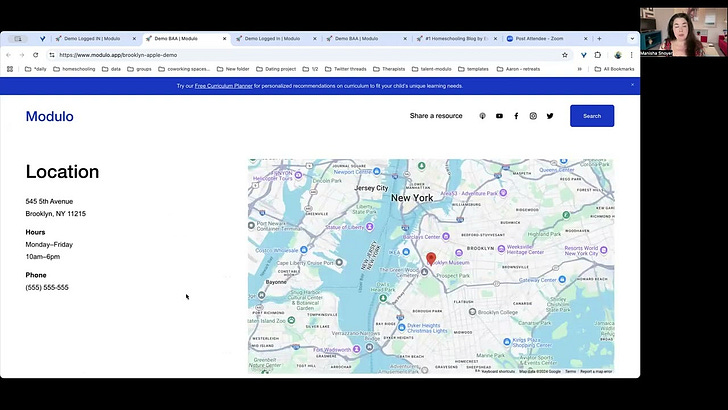Viewport: 728px width, 410px height.
Task: Click the Brooklyn College map marker
Action: pos(472,312)
